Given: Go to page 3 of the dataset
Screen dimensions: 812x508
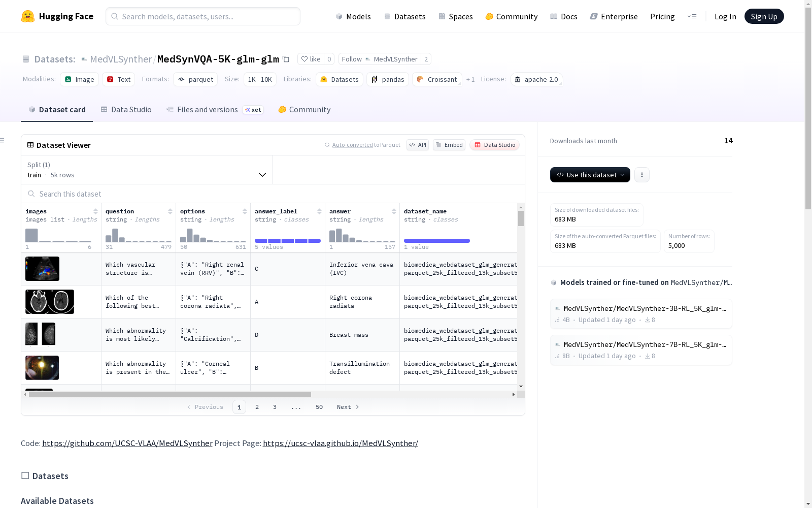Looking at the screenshot, I should point(275,407).
